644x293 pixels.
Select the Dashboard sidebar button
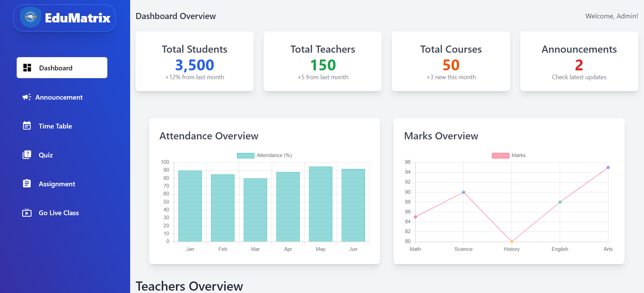(x=62, y=68)
